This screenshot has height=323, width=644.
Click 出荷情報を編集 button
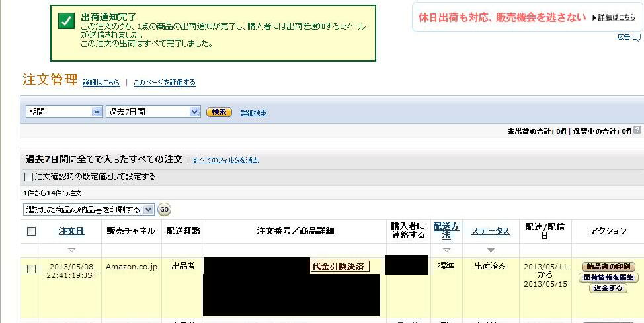coord(608,277)
